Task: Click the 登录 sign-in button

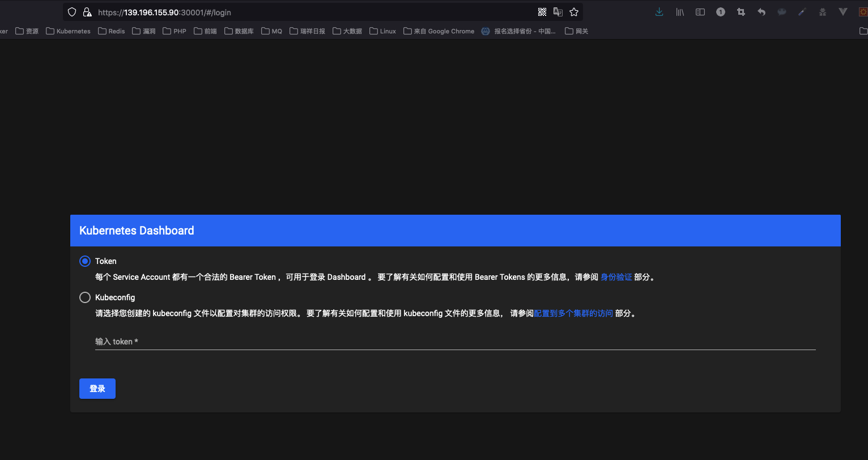Action: (x=97, y=389)
